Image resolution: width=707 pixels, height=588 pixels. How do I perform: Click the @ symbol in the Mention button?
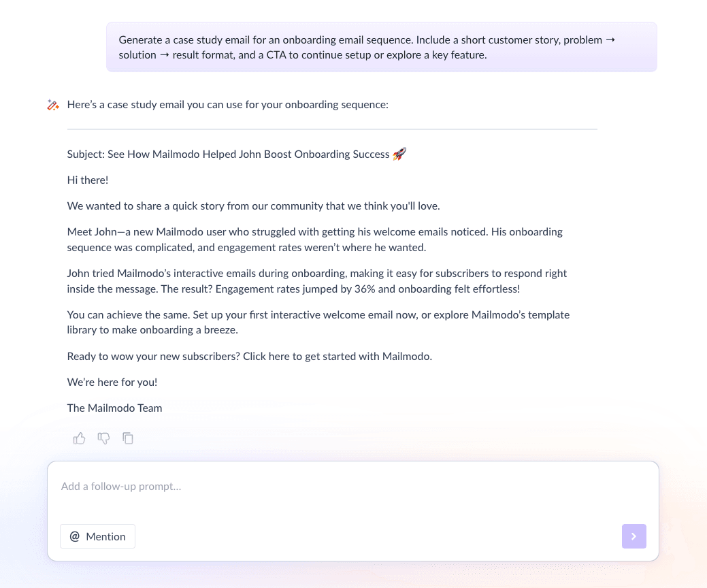point(75,536)
